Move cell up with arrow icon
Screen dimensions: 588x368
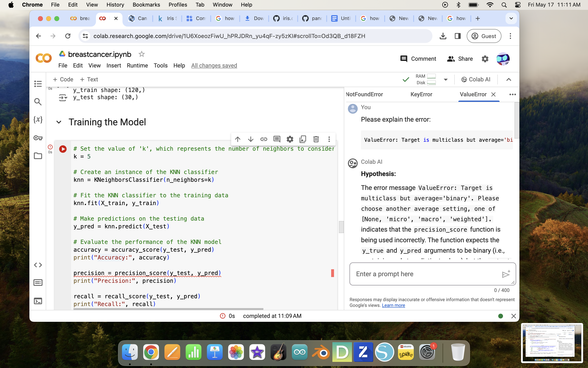tap(238, 139)
